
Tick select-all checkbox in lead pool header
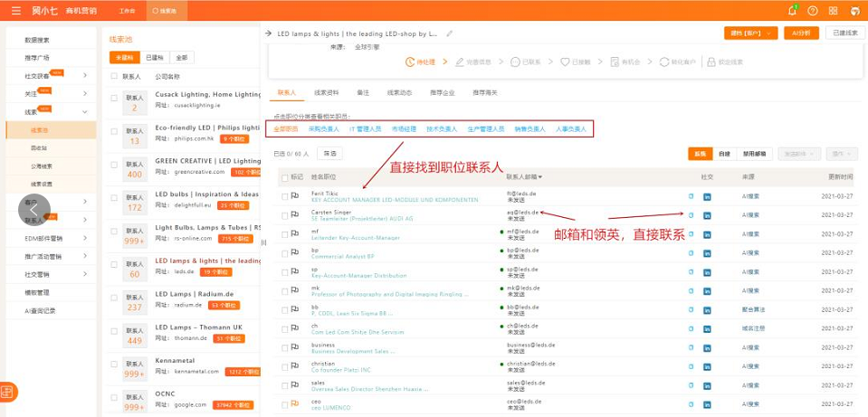point(114,76)
